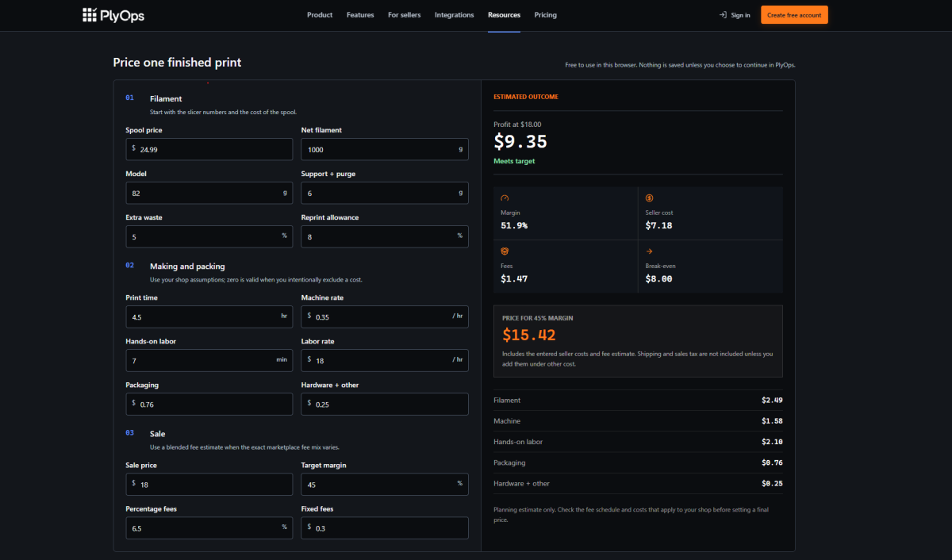Click the Fixed fees input
This screenshot has height=560, width=952.
coord(385,527)
